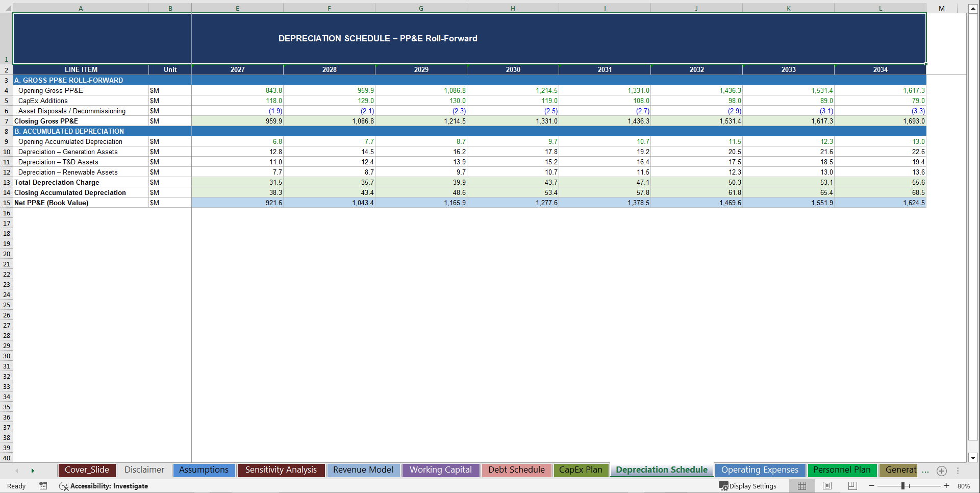
Task: Open the hidden sheet tabs ellipsis list
Action: [x=926, y=471]
